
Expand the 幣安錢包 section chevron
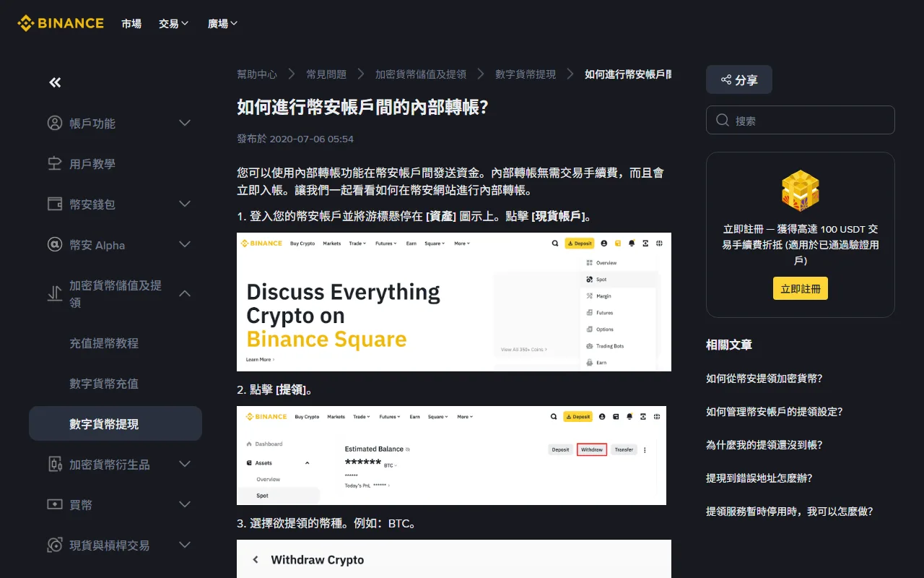click(x=185, y=204)
